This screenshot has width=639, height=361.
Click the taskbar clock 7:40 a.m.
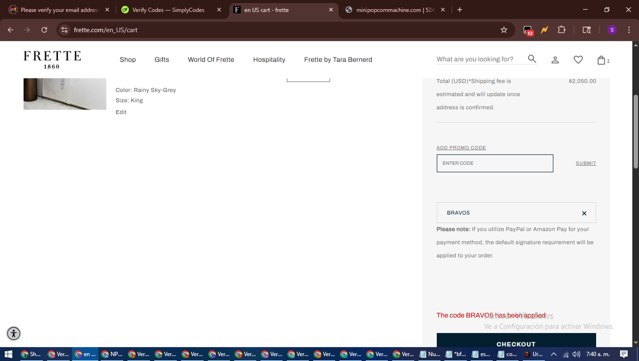point(598,354)
